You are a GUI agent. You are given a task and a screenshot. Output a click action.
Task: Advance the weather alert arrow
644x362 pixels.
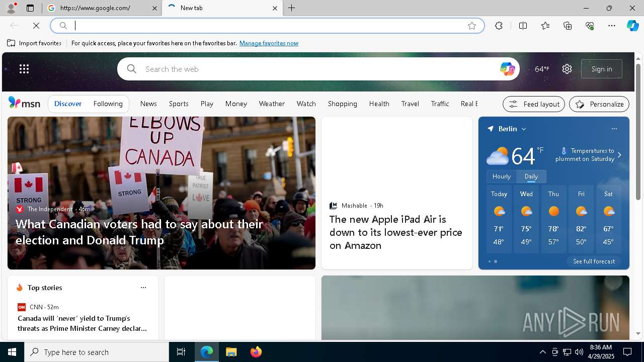click(x=619, y=155)
